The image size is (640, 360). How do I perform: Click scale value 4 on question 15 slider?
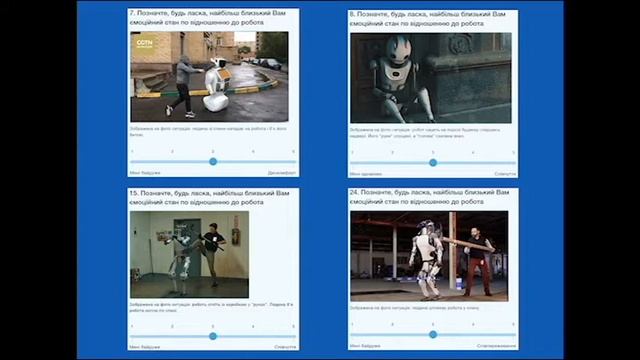pos(253,327)
